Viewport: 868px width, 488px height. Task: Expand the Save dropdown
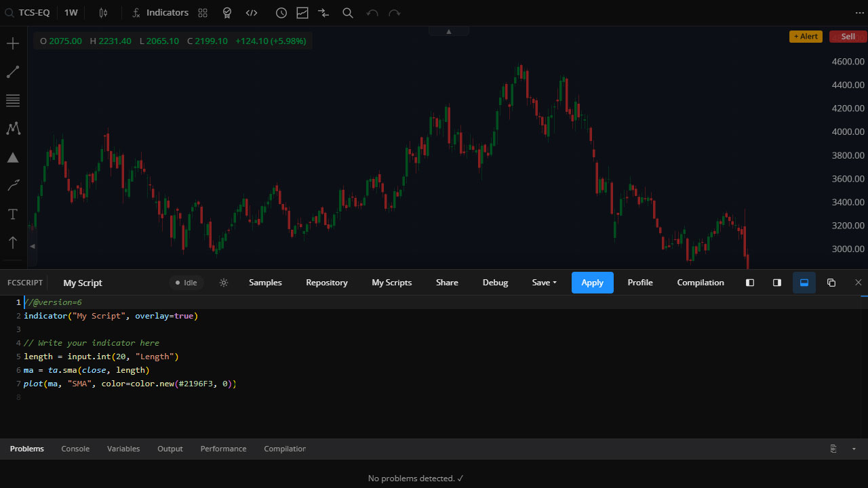tap(544, 283)
